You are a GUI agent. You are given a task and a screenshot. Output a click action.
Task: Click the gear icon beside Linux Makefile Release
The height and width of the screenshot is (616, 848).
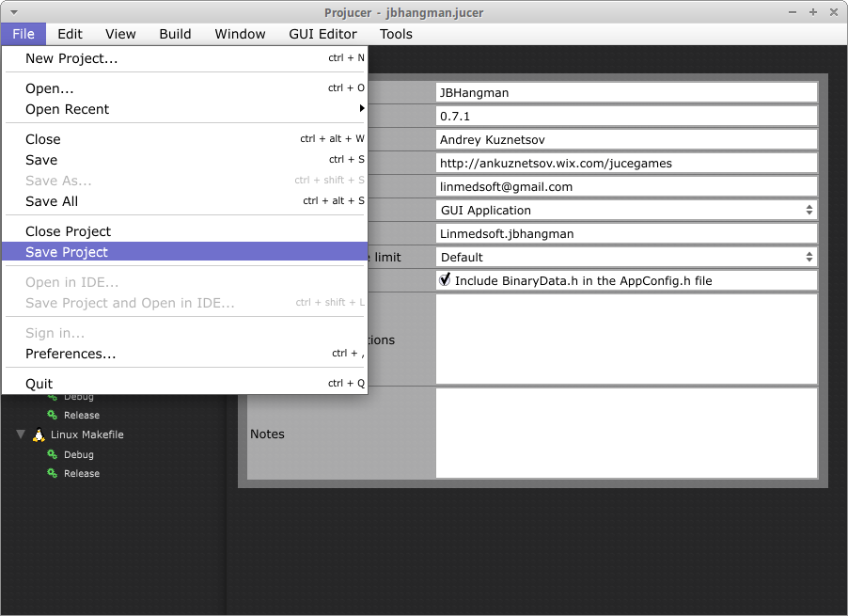(52, 473)
